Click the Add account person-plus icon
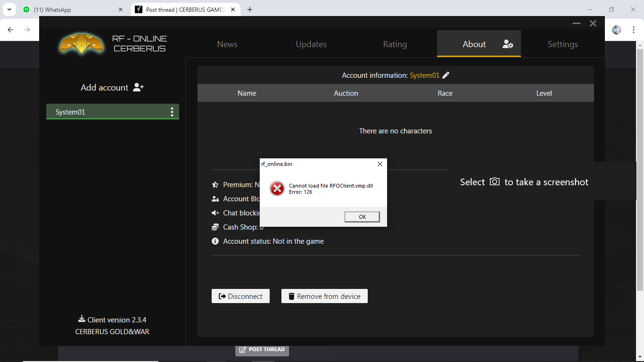 [x=138, y=87]
